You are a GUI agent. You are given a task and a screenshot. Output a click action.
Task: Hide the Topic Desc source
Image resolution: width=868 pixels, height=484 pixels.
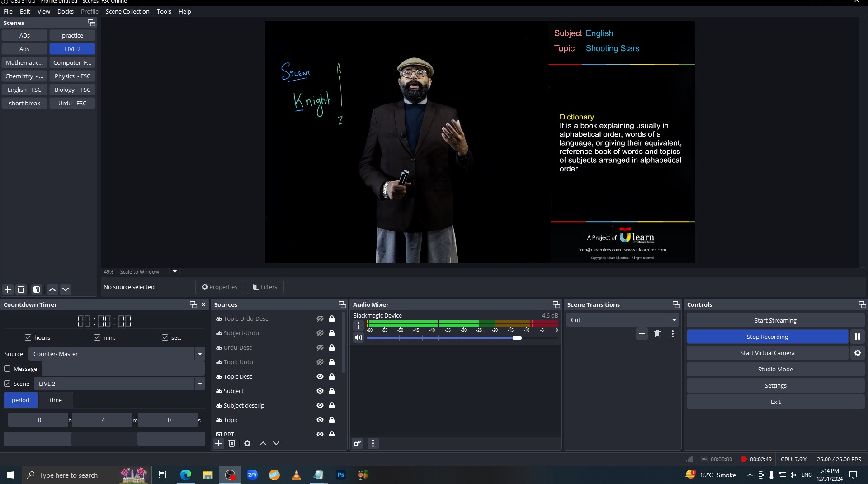(320, 376)
